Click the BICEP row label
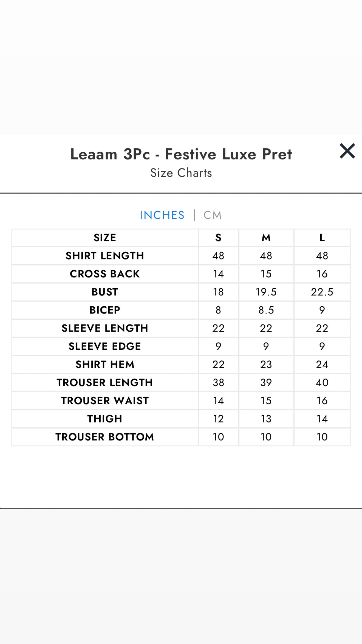Image resolution: width=362 pixels, height=644 pixels. tap(105, 310)
